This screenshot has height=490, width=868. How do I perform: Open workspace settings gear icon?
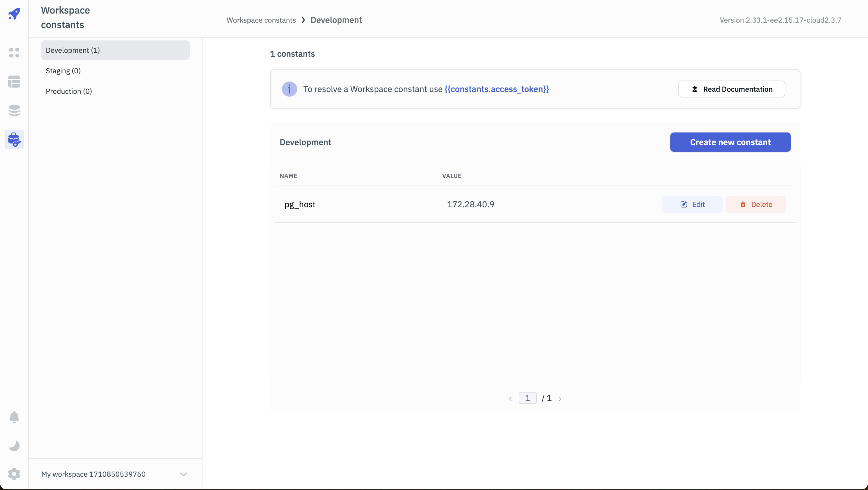(x=14, y=474)
